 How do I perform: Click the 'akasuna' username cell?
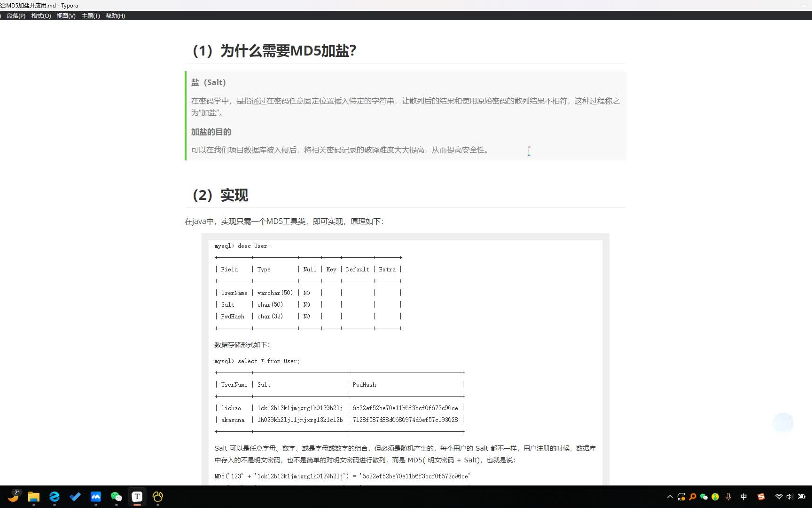coord(233,420)
